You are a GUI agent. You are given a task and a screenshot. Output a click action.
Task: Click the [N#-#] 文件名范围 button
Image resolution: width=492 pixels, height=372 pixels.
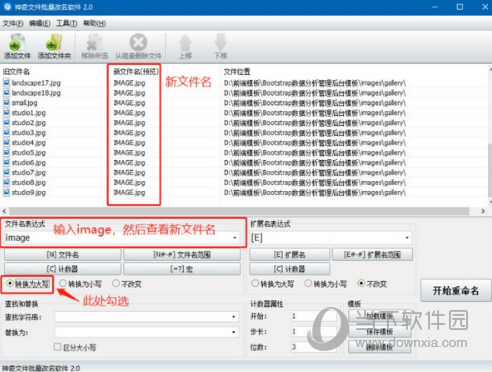182,255
